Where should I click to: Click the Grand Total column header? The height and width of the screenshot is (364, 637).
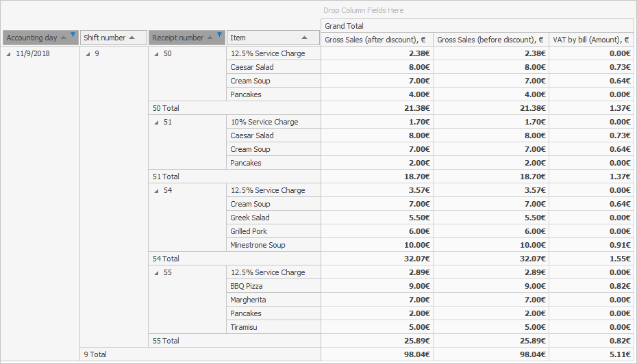pos(478,25)
